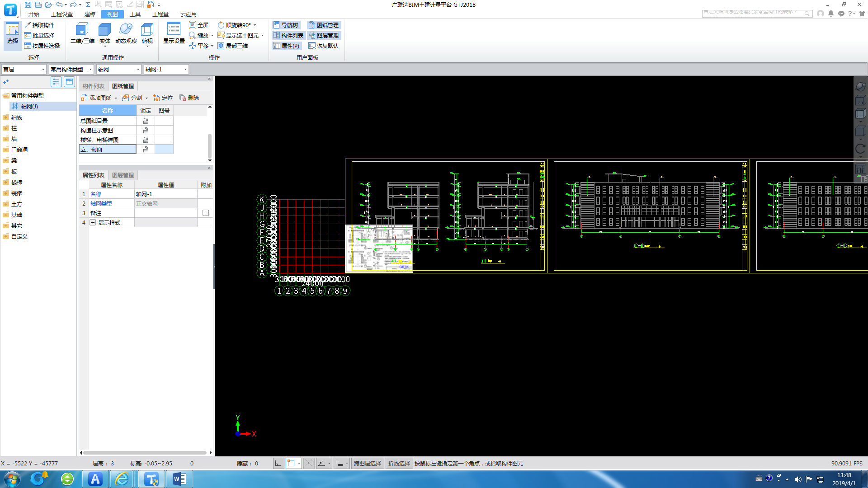Screen dimensions: 868x488
Task: Expand the 显示样式 property row
Action: pyautogui.click(x=93, y=222)
